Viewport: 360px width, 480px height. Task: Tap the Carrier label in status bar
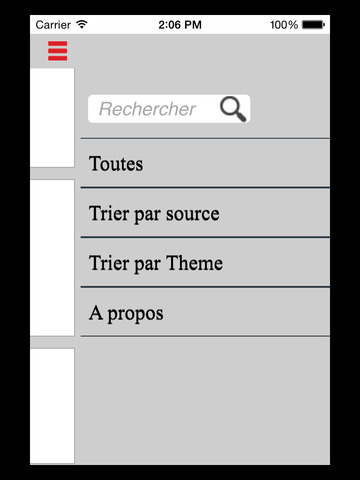click(53, 25)
